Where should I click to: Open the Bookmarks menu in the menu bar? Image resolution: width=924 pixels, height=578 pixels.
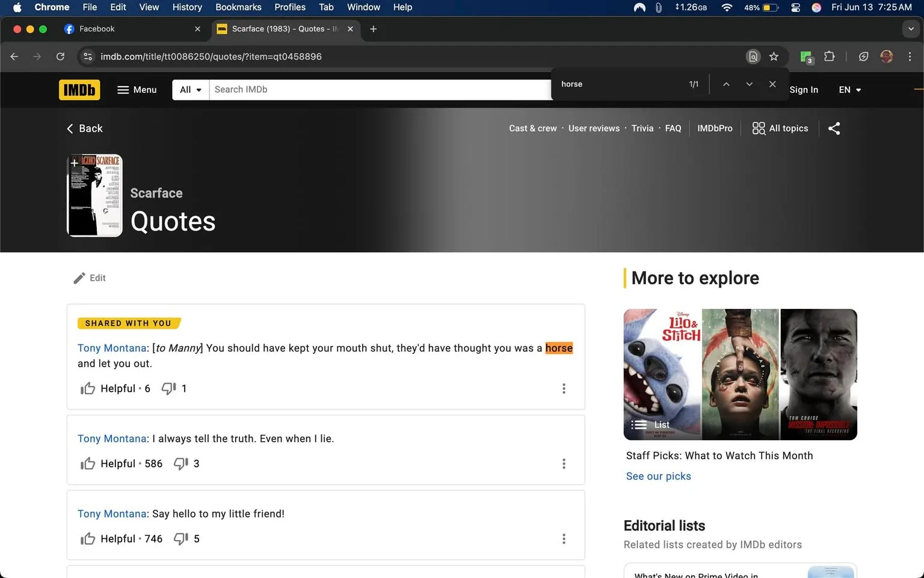click(x=238, y=7)
